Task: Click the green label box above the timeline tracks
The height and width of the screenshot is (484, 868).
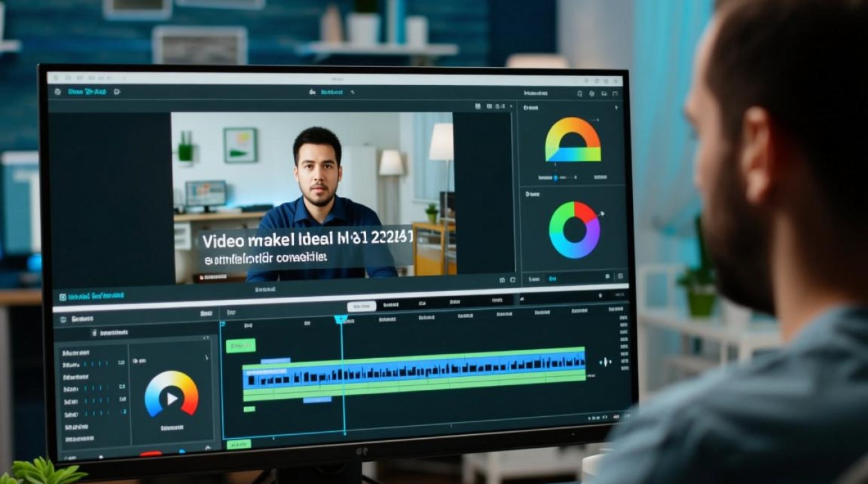Action: [x=240, y=346]
